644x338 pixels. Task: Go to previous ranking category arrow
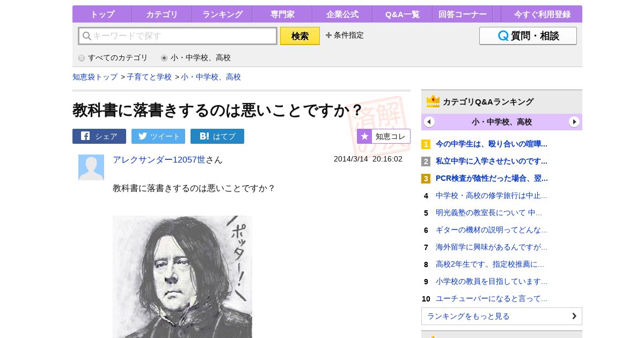point(429,122)
